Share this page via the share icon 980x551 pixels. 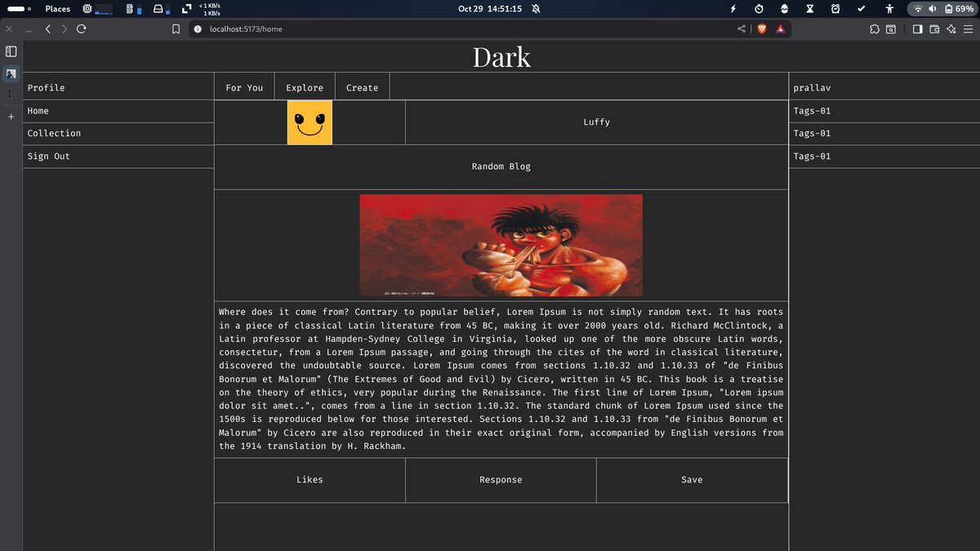(742, 29)
